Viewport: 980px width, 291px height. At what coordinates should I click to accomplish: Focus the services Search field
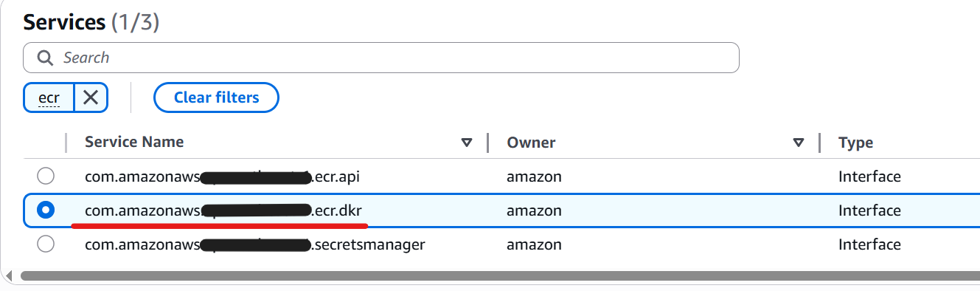(x=381, y=58)
